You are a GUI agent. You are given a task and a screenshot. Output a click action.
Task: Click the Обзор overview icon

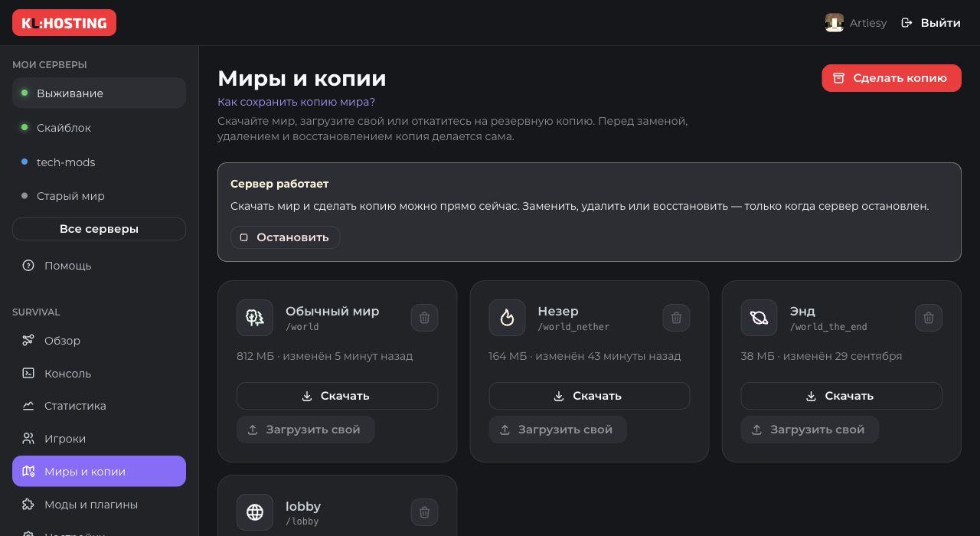(x=28, y=341)
